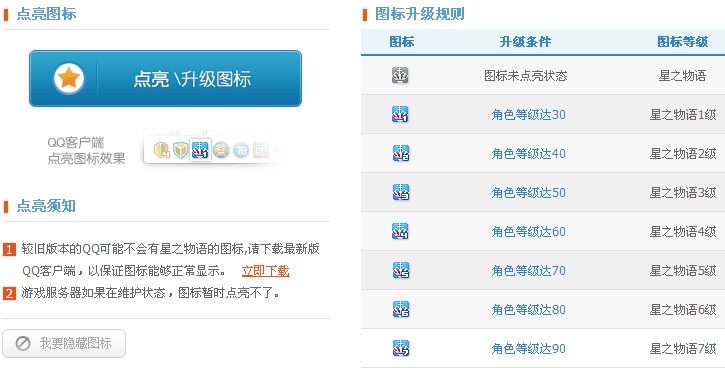Screen dimensions: 725x368
Task: Click the 角色等级达50 text
Action: click(528, 192)
